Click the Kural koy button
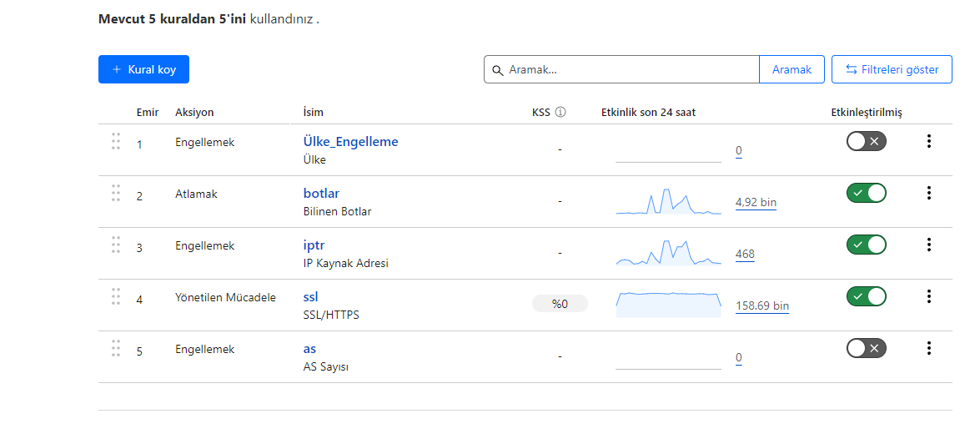 143,69
